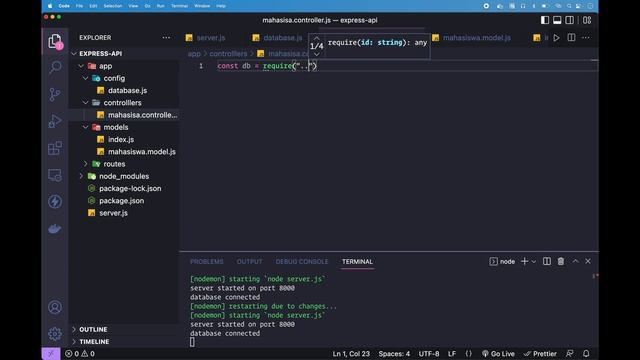640x360 pixels.
Task: Switch to PROBLEMS panel tab
Action: click(x=207, y=262)
